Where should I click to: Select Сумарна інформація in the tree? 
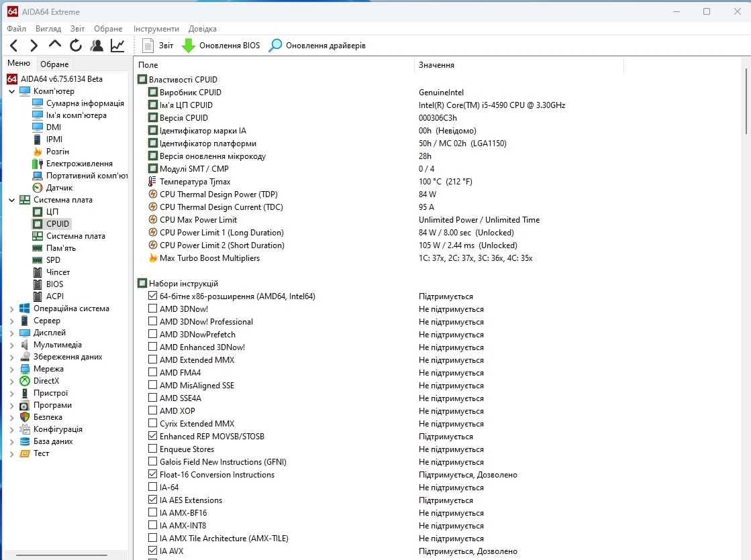pyautogui.click(x=85, y=103)
